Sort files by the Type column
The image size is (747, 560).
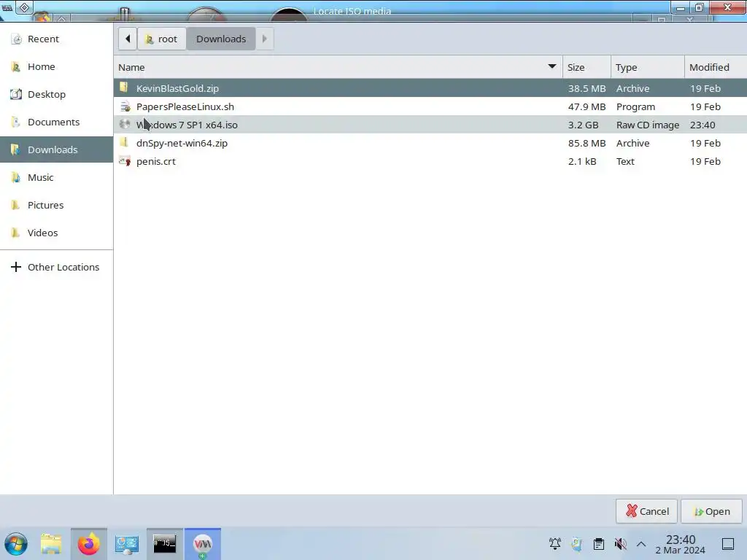(x=648, y=67)
